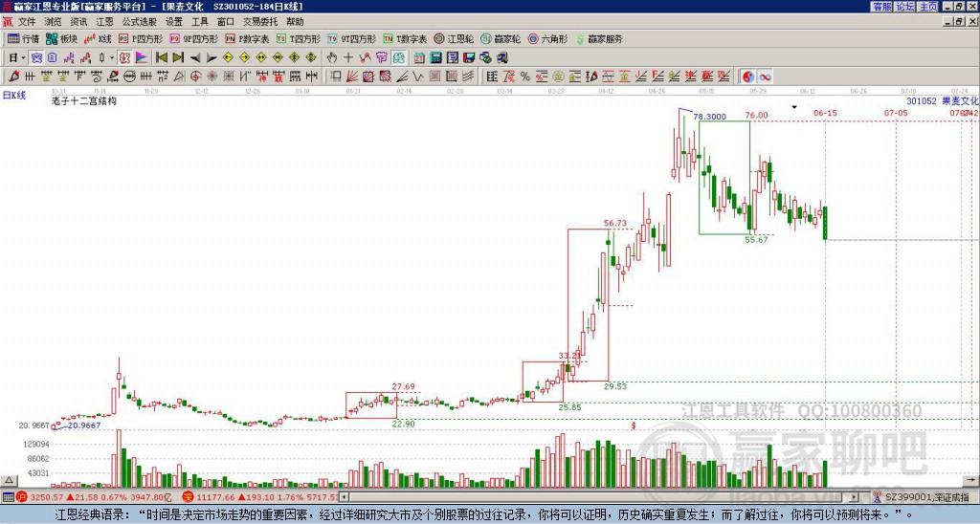
Task: Select the circled 金 ratio tool
Action: [x=558, y=76]
